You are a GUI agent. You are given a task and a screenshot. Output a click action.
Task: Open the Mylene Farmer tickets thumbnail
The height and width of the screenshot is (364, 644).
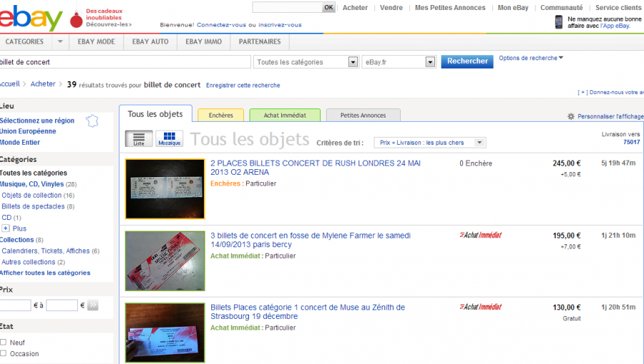pos(165,261)
